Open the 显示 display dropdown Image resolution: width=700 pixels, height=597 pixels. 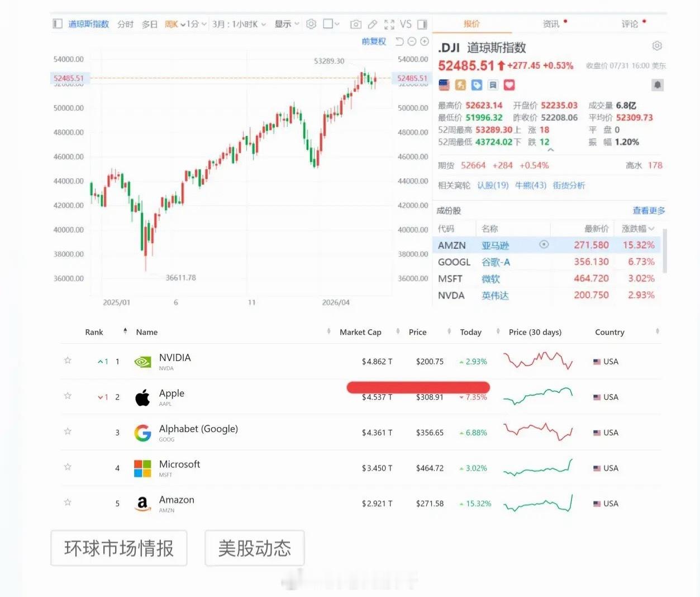287,24
